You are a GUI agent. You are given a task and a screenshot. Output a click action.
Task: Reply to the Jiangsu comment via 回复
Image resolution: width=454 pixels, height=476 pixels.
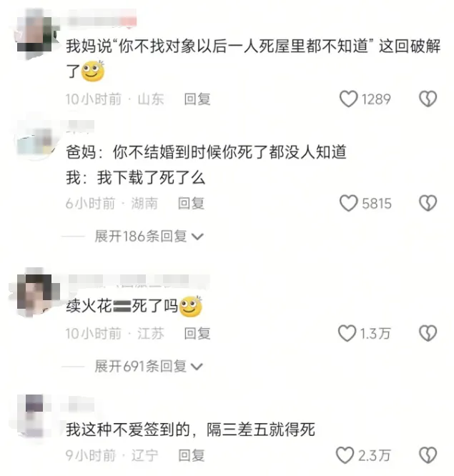[x=197, y=334]
